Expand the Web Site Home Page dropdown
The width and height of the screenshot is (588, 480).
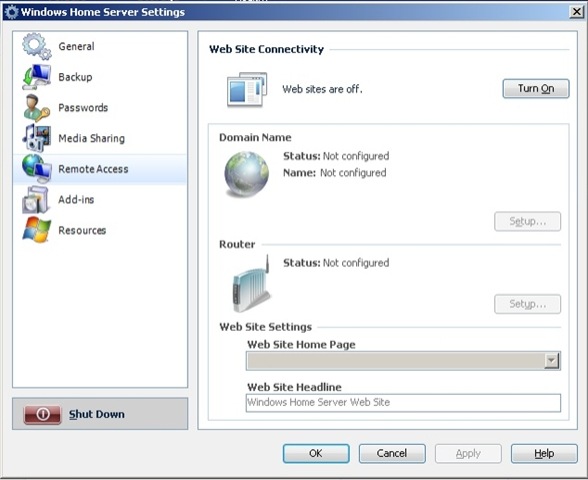point(551,361)
